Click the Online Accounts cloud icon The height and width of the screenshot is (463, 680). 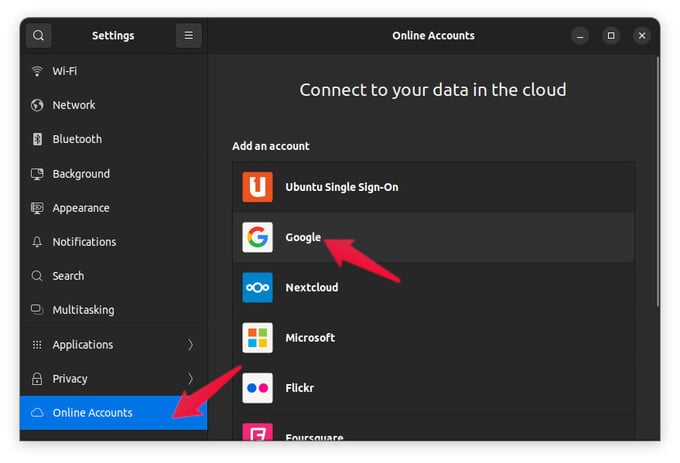pos(37,413)
